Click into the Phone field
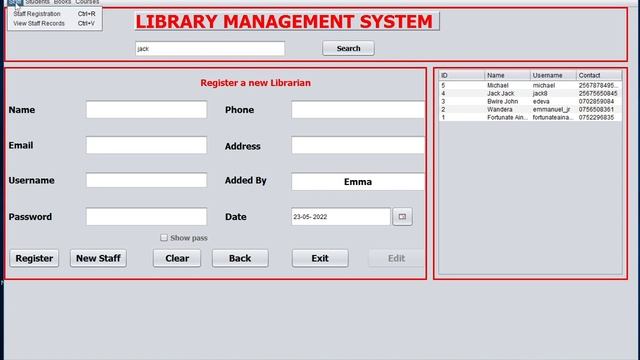This screenshot has width=640, height=360. (x=358, y=110)
